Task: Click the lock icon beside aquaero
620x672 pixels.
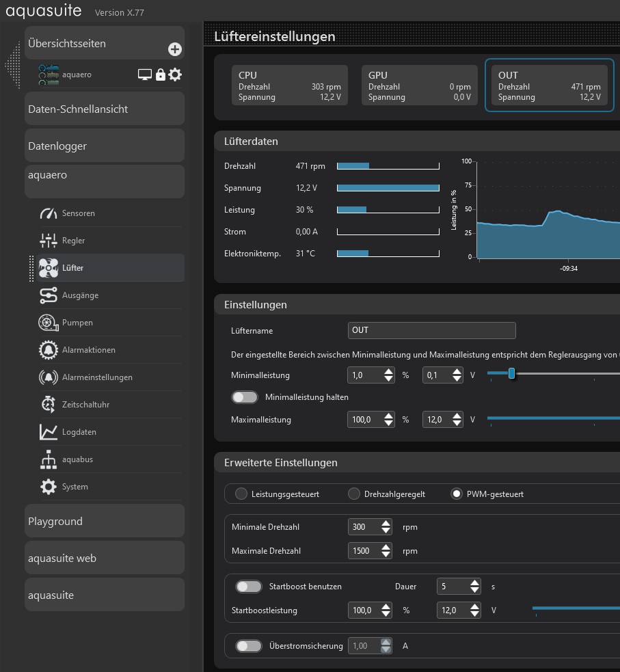Action: click(x=161, y=75)
